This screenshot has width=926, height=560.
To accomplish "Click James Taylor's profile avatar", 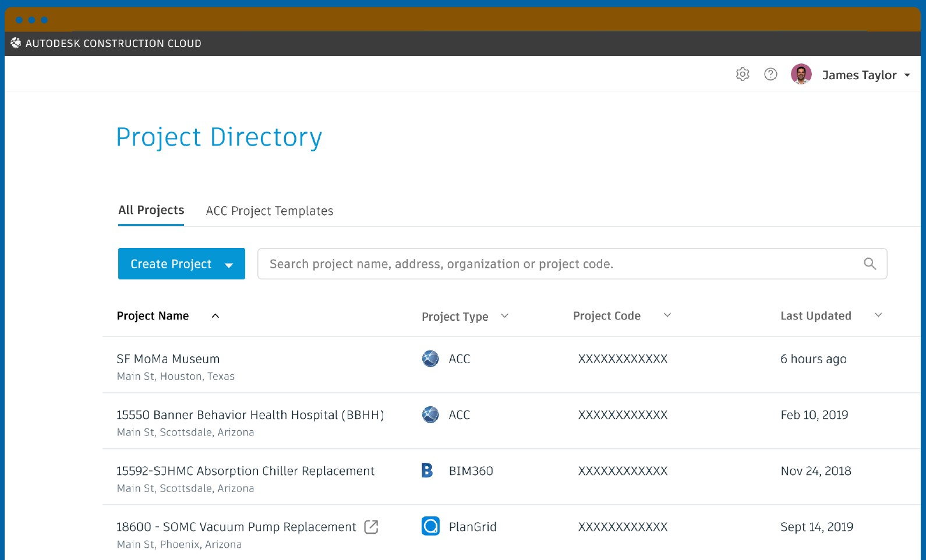I will 801,75.
